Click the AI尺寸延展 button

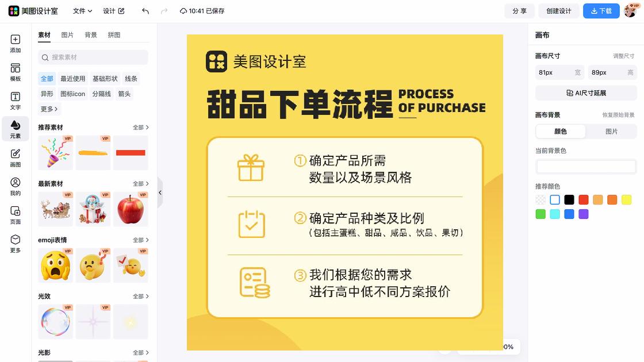pos(585,93)
